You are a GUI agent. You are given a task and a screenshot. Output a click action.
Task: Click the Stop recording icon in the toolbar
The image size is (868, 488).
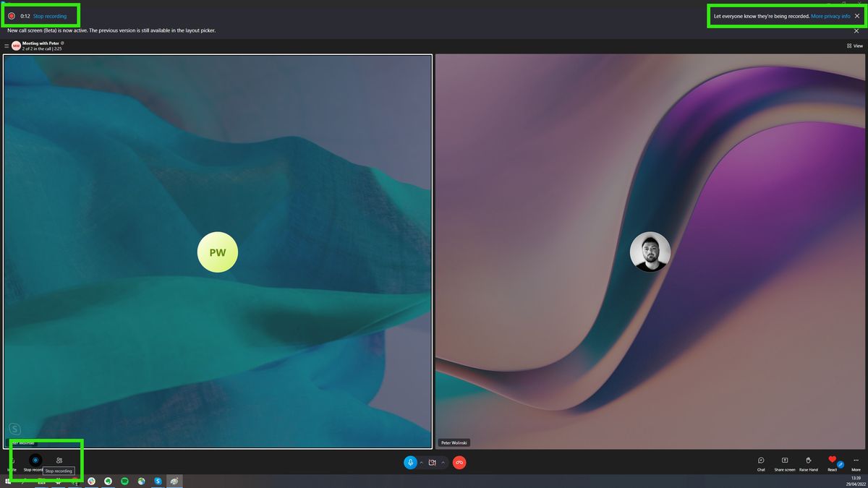click(x=35, y=460)
